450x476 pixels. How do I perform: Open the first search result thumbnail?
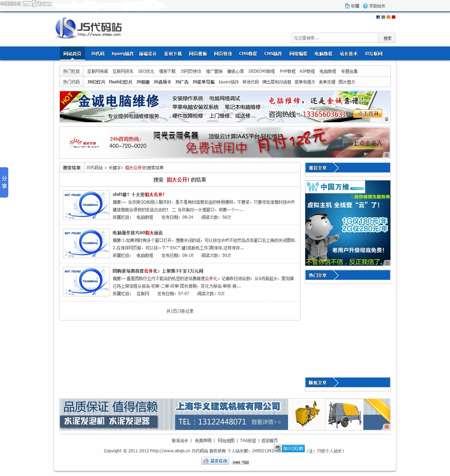(x=86, y=205)
